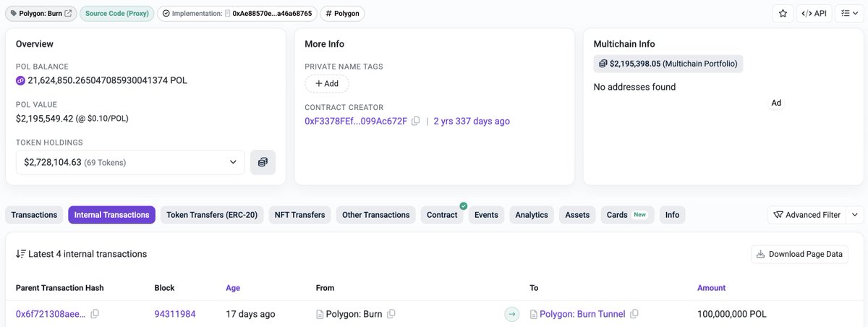Open the Cards New tab

627,215
